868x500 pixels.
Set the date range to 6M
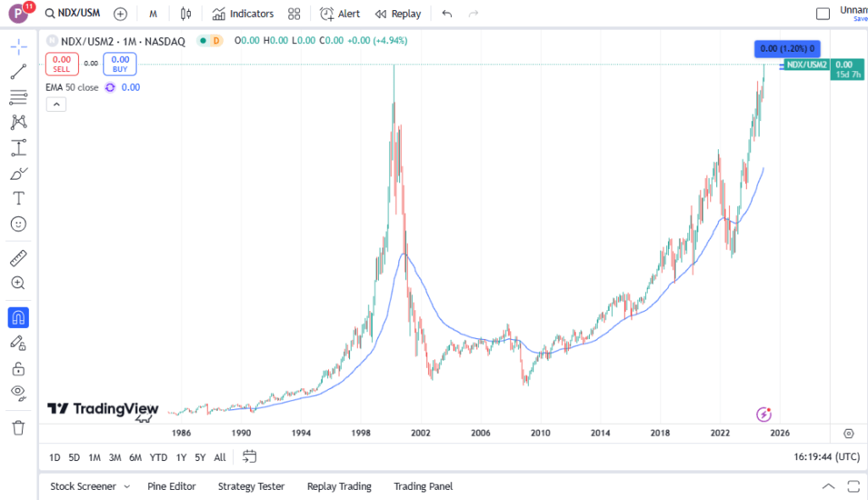click(x=135, y=458)
